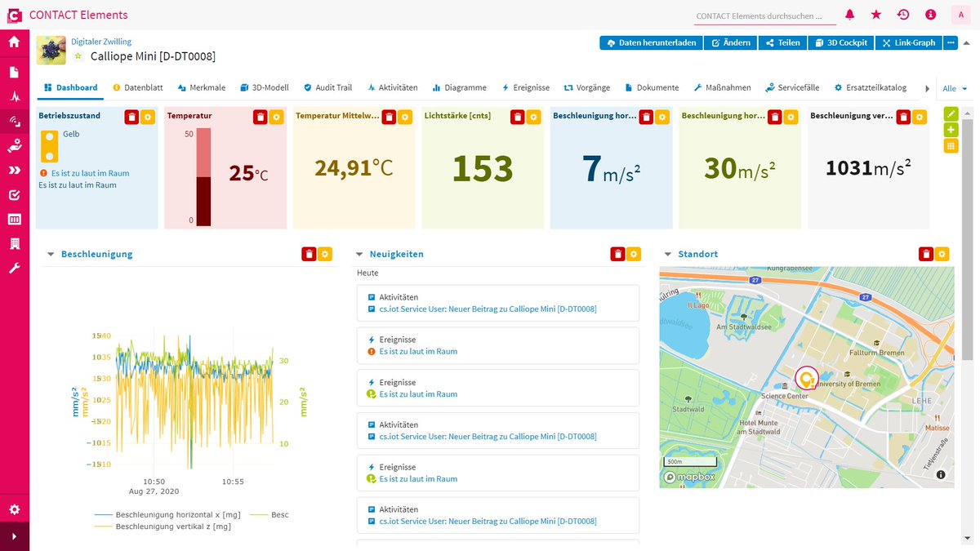Click the orange grid layout icon
980x551 pixels.
pyautogui.click(x=951, y=145)
